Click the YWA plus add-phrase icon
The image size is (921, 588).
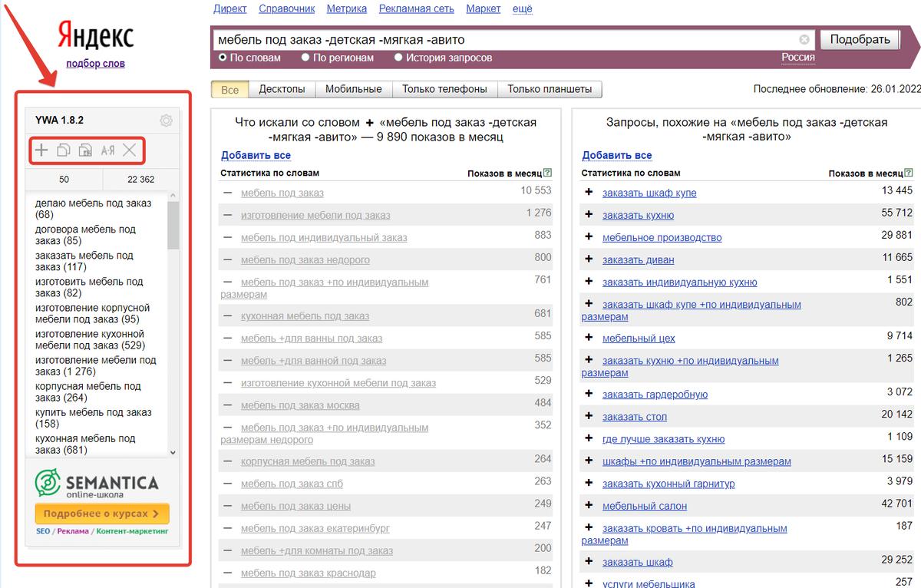pos(41,150)
